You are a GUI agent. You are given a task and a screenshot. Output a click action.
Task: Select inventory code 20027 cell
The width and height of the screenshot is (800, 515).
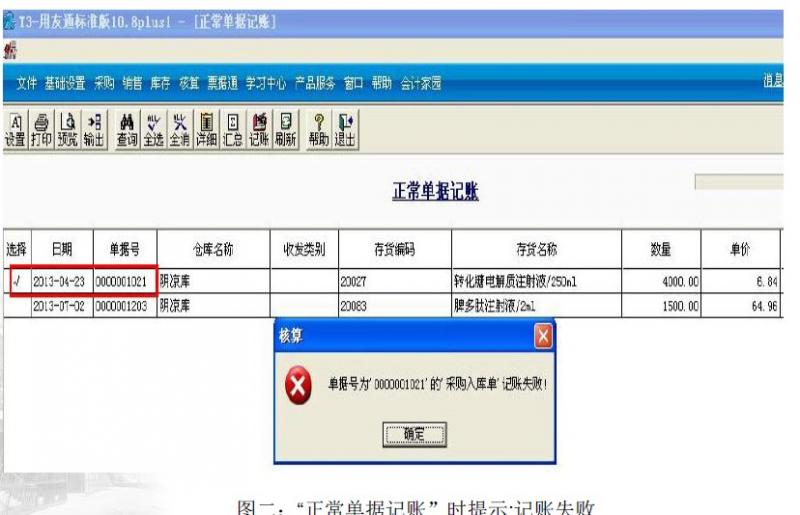click(x=395, y=281)
